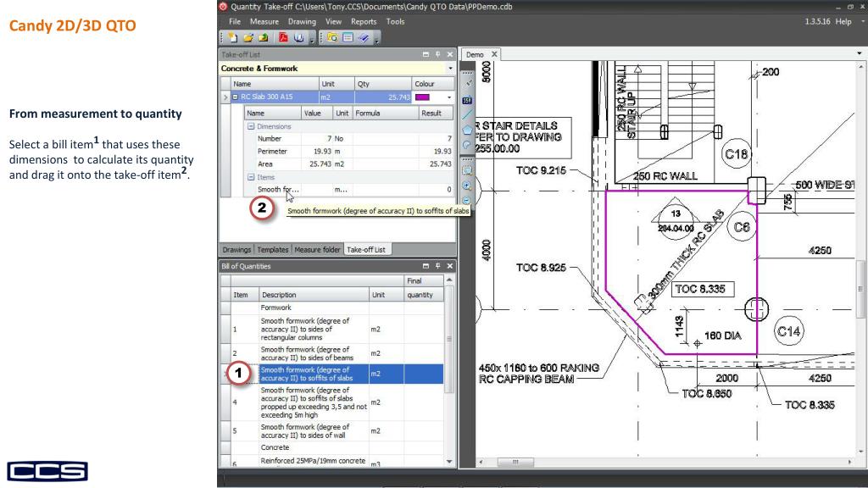Open file with the folder icon
Viewport: 868px width, 488px height.
pos(248,37)
